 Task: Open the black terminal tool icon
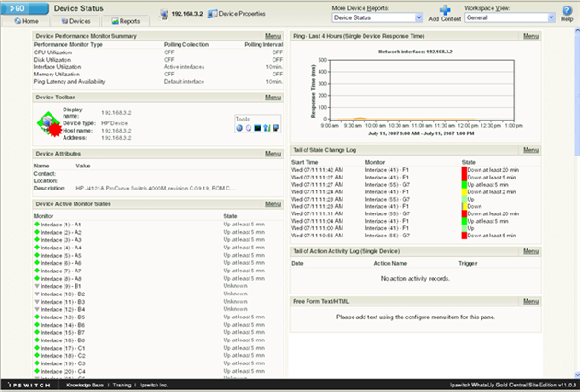click(x=258, y=128)
